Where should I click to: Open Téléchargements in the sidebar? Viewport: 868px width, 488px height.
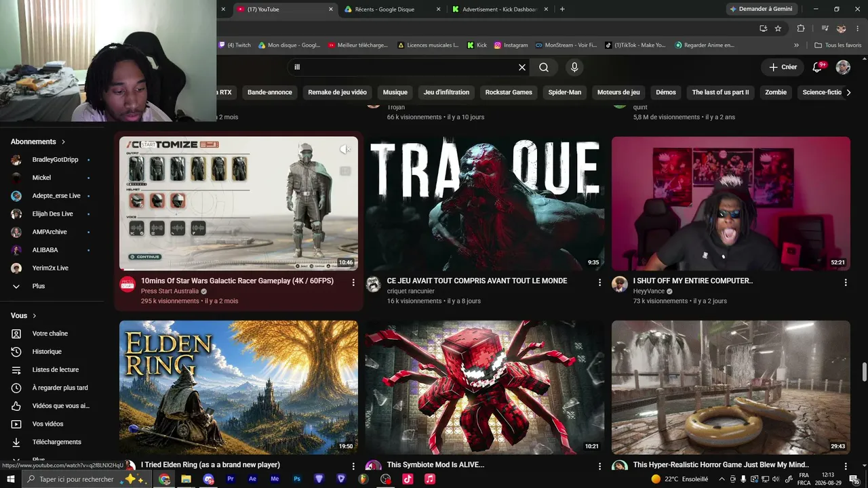(x=56, y=442)
